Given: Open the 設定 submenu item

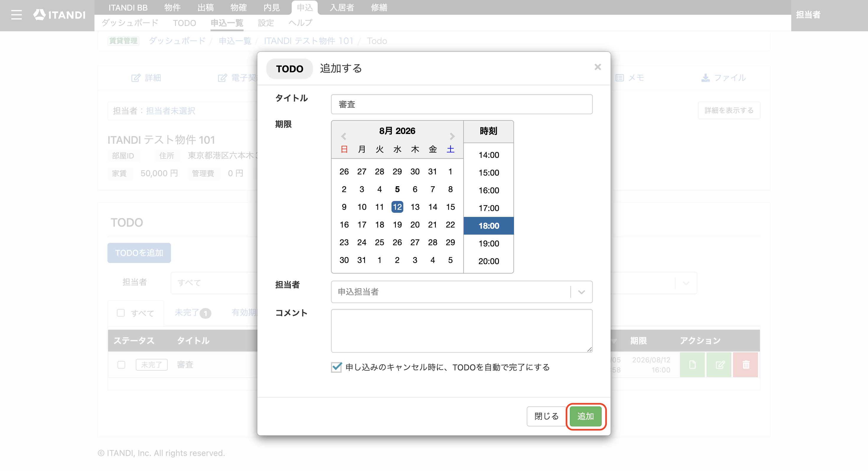Looking at the screenshot, I should 265,23.
